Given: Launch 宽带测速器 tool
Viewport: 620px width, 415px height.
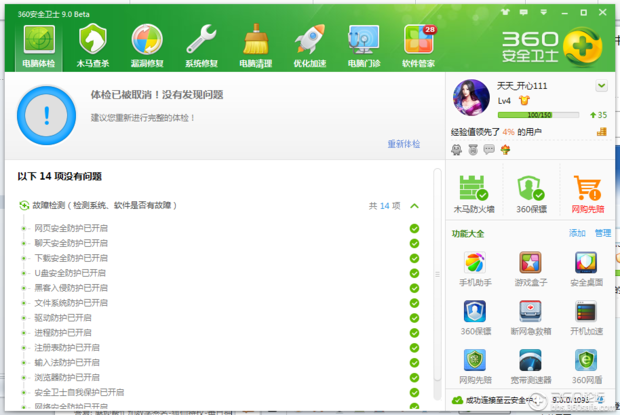Looking at the screenshot, I should click(x=531, y=366).
